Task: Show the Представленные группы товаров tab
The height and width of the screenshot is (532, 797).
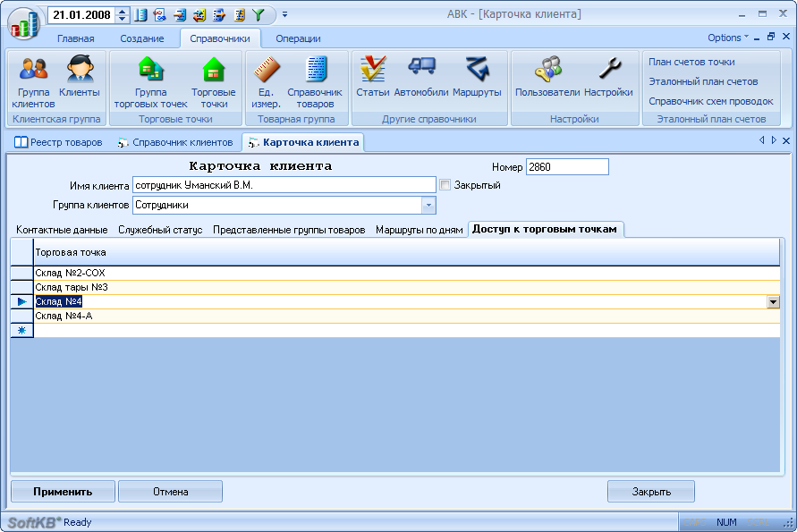Action: coord(289,230)
